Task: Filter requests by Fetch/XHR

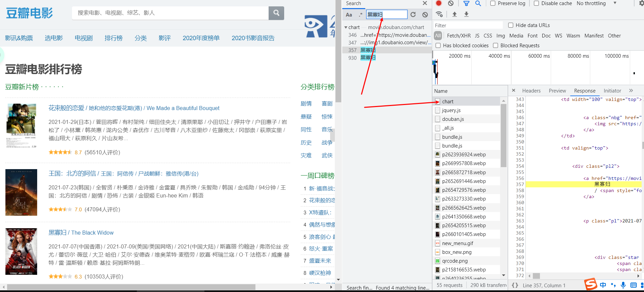Action: tap(459, 36)
